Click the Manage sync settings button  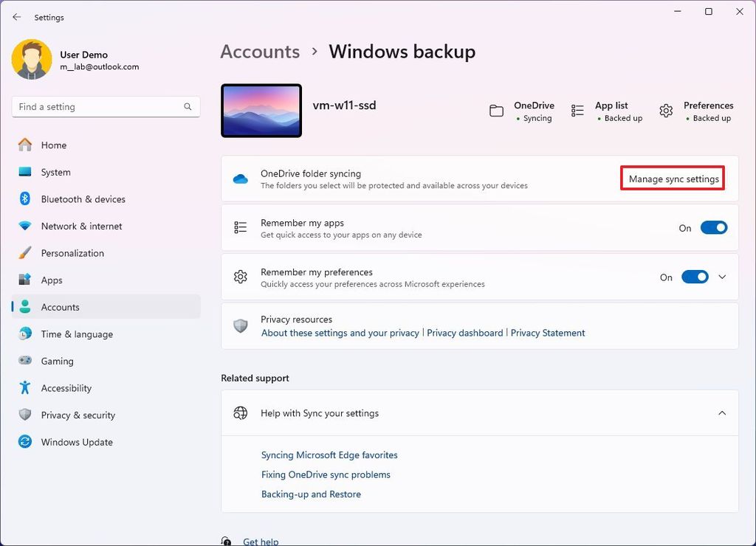[x=672, y=178]
